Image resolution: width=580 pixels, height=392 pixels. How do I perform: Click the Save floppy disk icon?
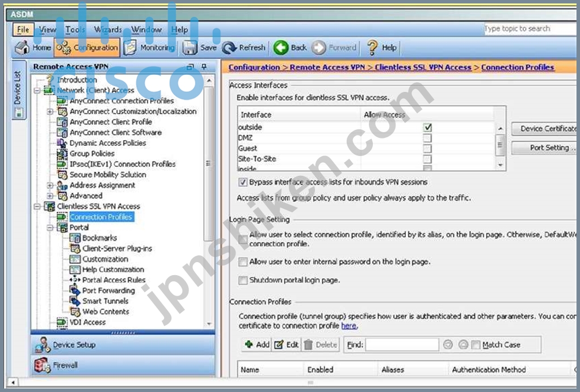pyautogui.click(x=190, y=47)
